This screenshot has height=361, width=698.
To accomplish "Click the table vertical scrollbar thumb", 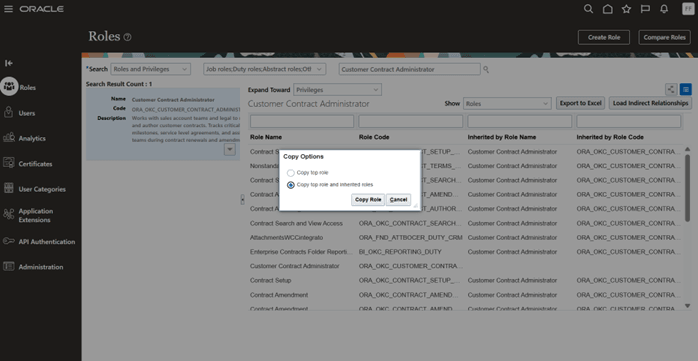I will pos(687,187).
